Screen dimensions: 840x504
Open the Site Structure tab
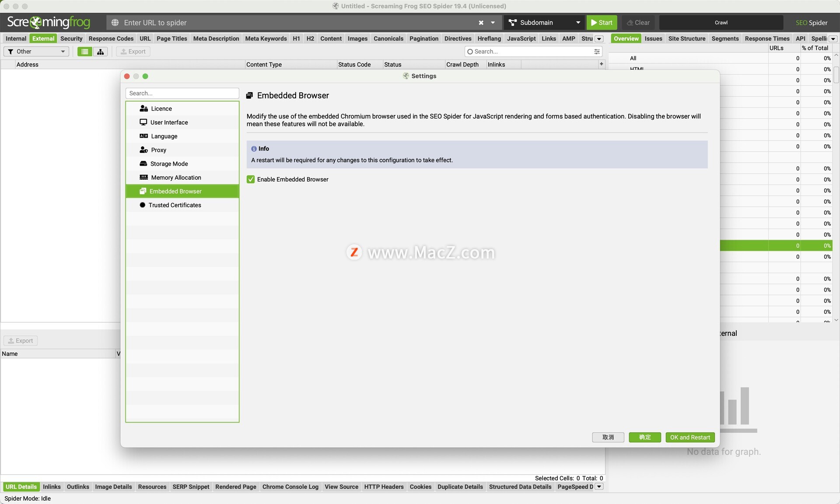(686, 38)
